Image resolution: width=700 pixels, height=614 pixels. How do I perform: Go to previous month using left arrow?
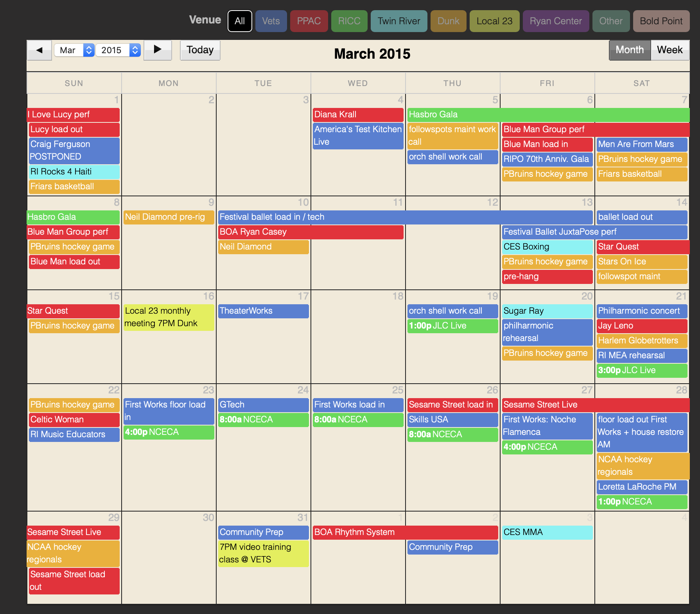pos(39,50)
